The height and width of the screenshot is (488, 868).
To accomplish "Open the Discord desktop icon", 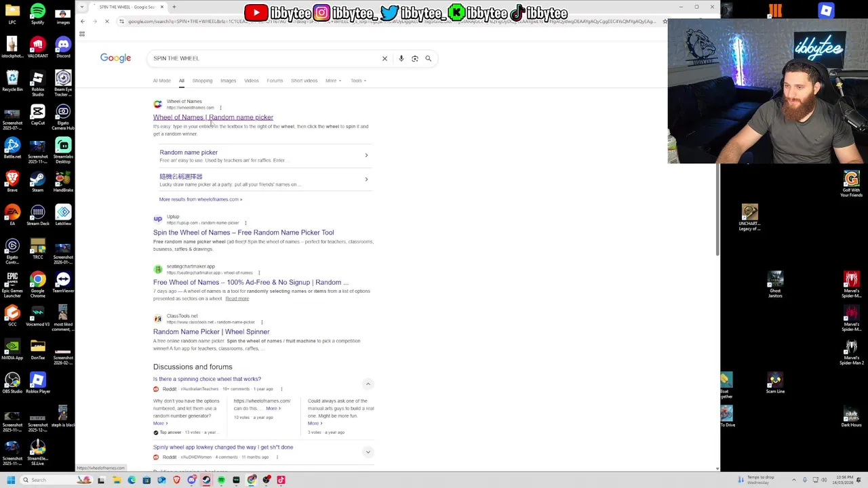I will pyautogui.click(x=63, y=47).
